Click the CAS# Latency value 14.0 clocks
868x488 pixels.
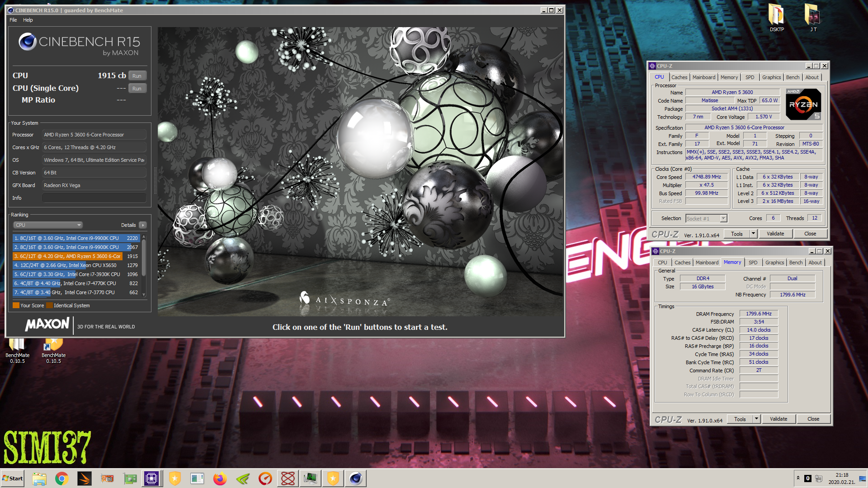click(x=759, y=330)
